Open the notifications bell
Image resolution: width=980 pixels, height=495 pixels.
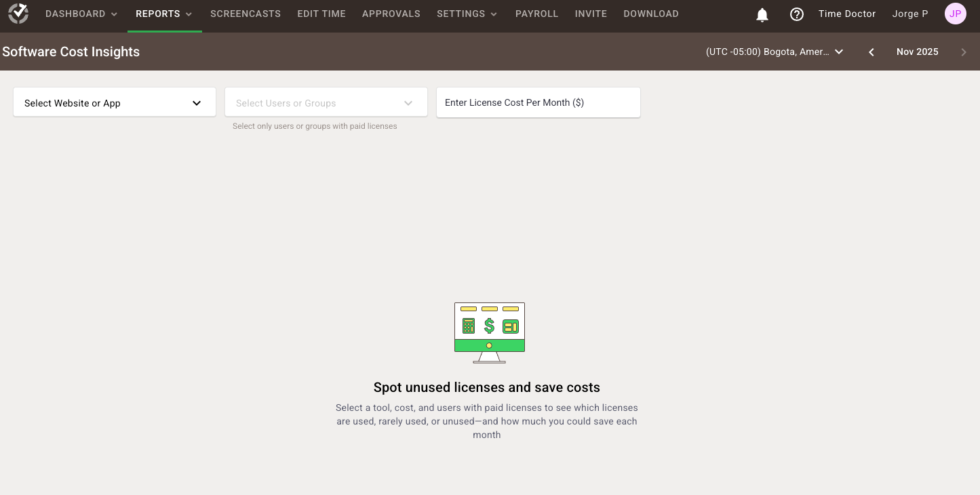(x=762, y=14)
